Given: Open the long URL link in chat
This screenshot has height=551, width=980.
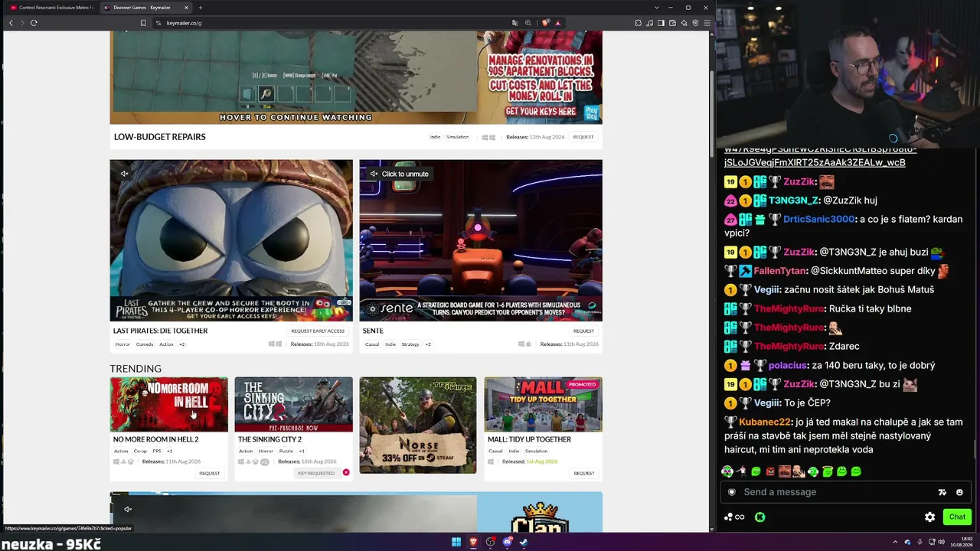Looking at the screenshot, I should point(820,156).
